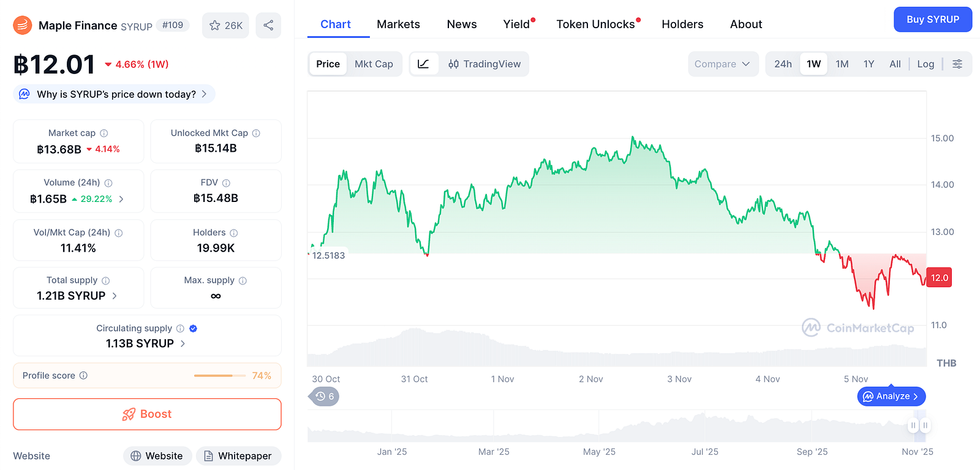The height and width of the screenshot is (470, 980).
Task: Click the left range handle in mini chart
Action: pyautogui.click(x=913, y=425)
